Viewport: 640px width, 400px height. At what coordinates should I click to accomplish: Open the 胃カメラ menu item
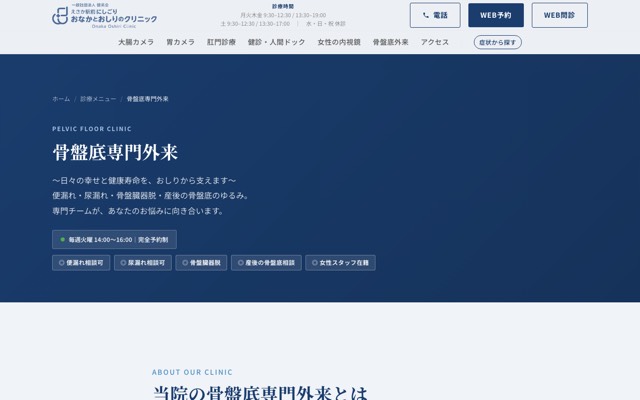[180, 42]
